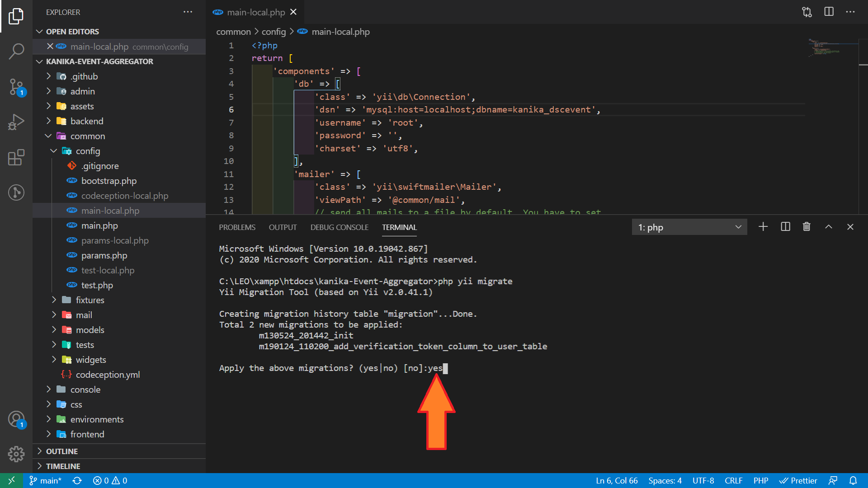Screen dimensions: 868x488
Task: Expand the admin folder
Action: pyautogui.click(x=120, y=91)
